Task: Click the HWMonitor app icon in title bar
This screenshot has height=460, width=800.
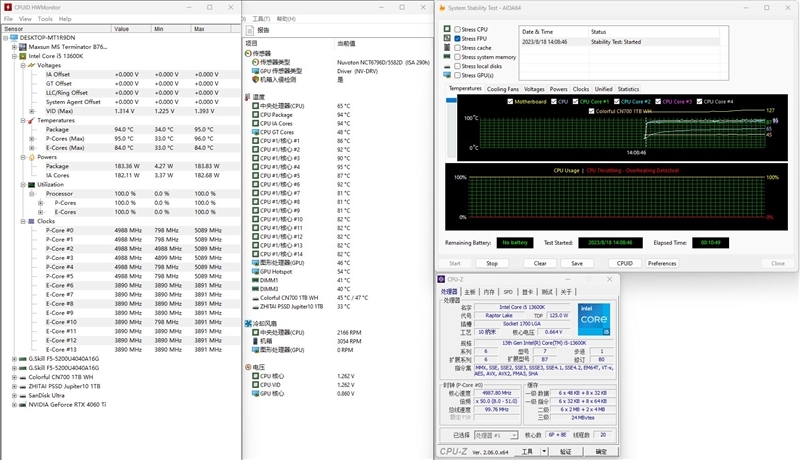Action: [x=8, y=7]
